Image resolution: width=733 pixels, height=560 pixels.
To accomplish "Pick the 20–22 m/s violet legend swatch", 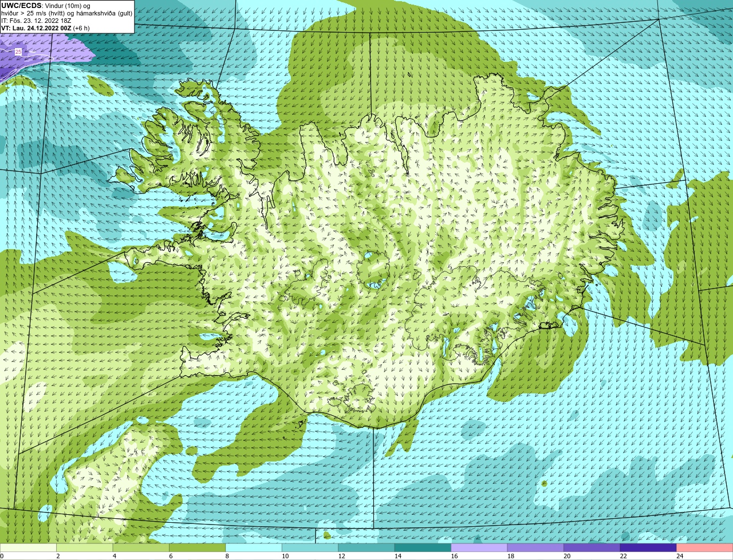I will pyautogui.click(x=592, y=548).
